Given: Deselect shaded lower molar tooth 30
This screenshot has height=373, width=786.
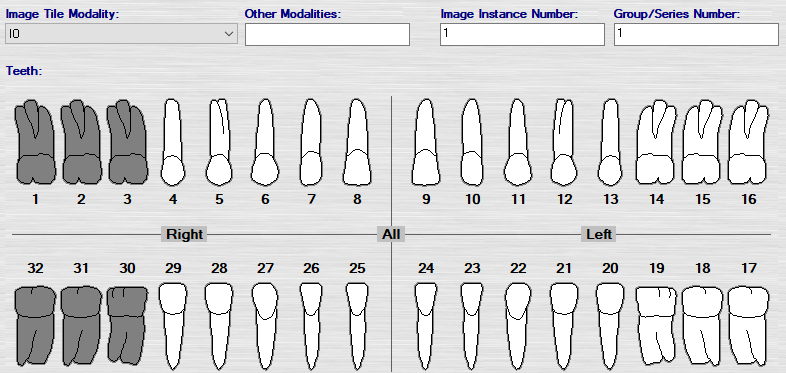Looking at the screenshot, I should click(127, 326).
